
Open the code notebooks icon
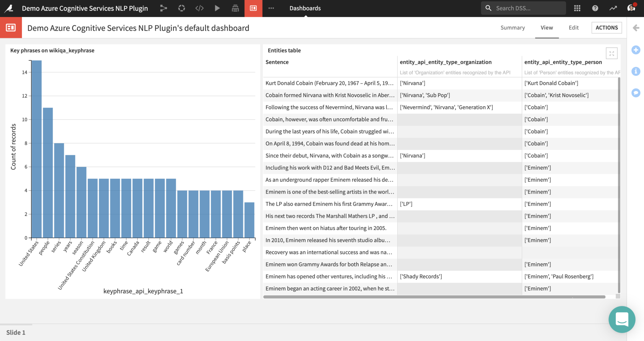click(x=199, y=8)
